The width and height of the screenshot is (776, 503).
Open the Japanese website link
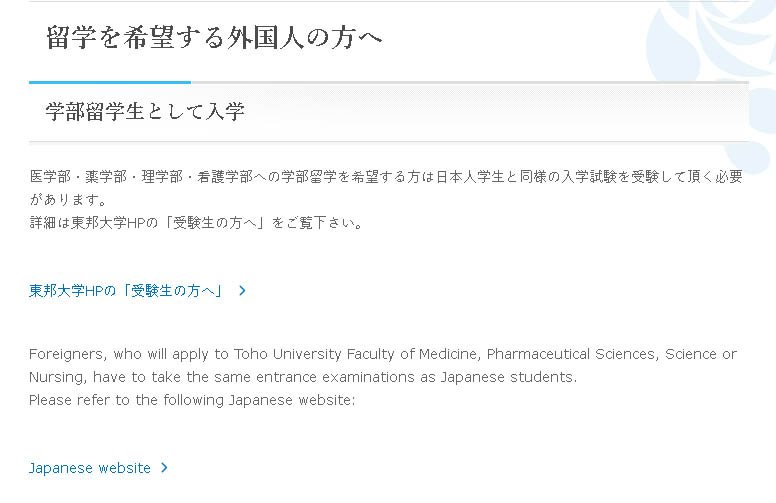click(90, 468)
